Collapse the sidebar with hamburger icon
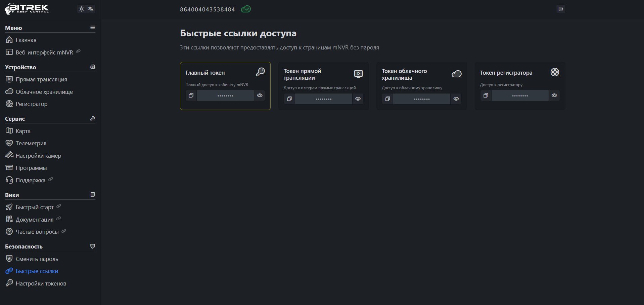Image resolution: width=644 pixels, height=305 pixels. [93, 28]
